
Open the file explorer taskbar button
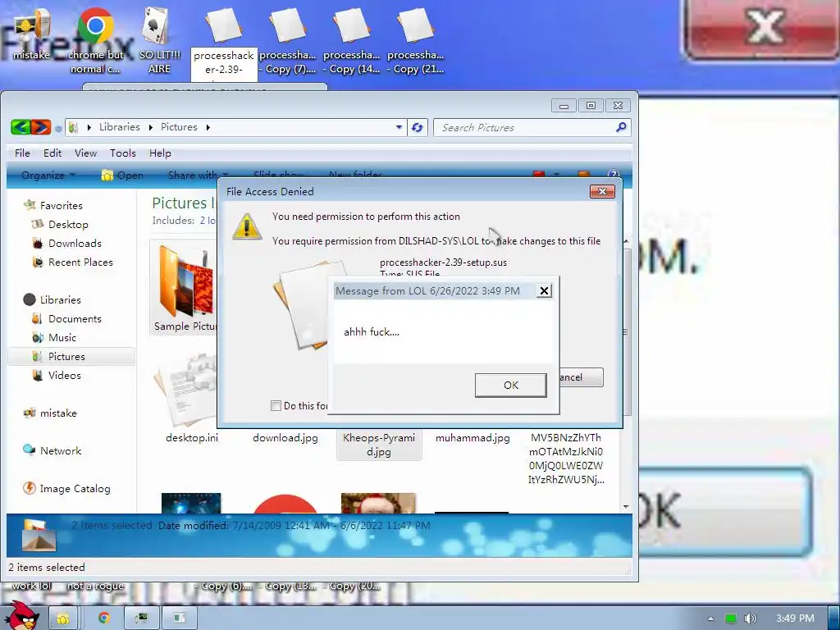click(x=63, y=619)
